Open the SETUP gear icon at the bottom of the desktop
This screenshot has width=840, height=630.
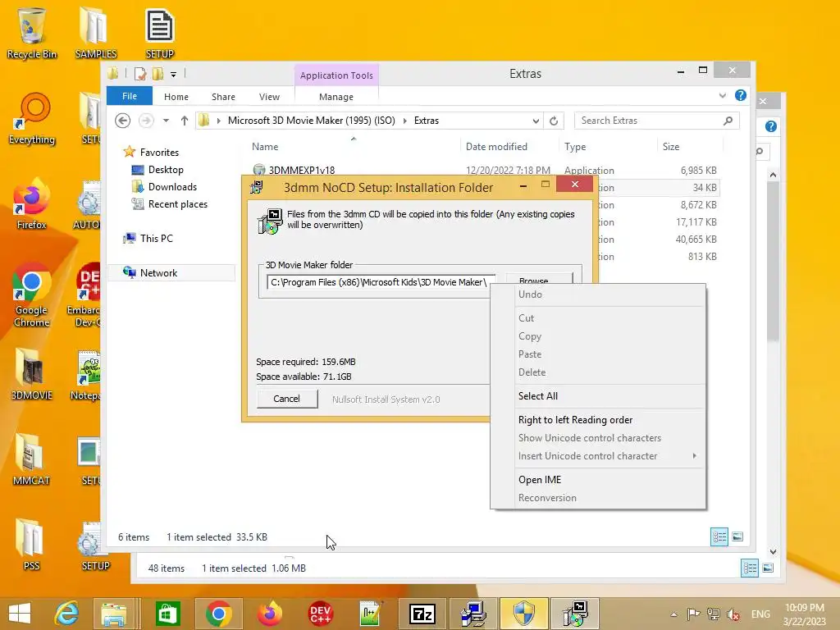point(95,545)
